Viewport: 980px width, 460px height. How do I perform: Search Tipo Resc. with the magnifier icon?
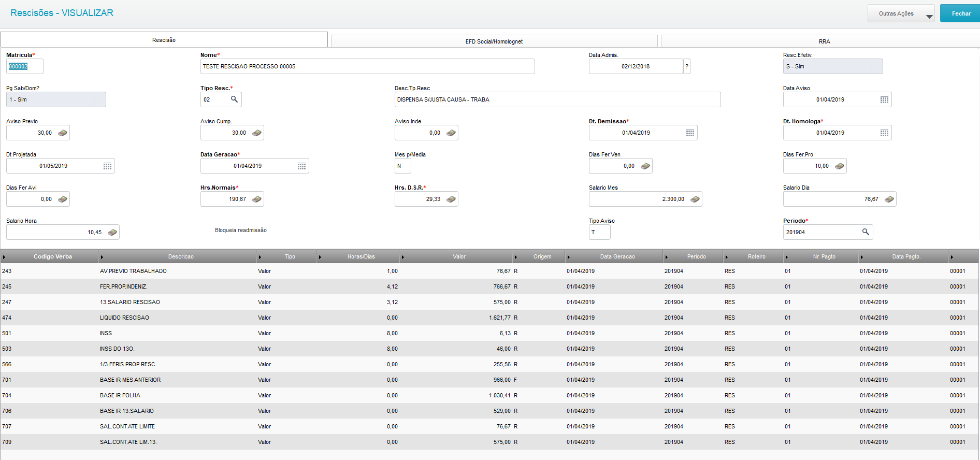point(234,99)
